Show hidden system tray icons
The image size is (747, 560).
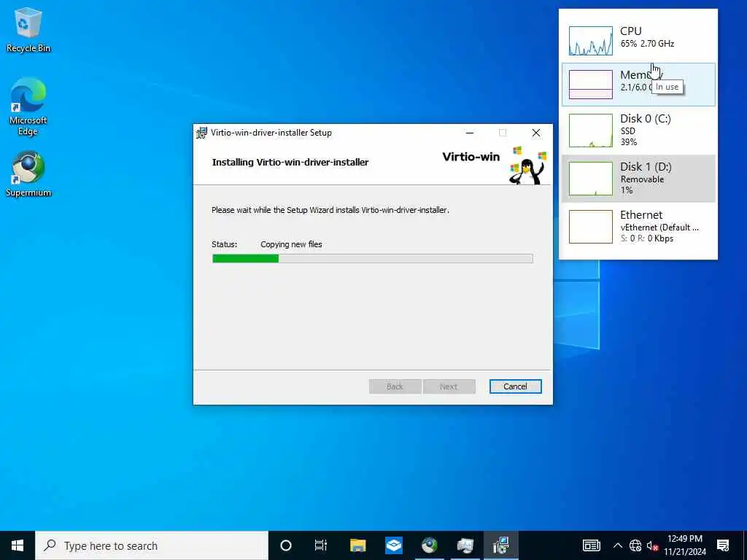coord(617,545)
